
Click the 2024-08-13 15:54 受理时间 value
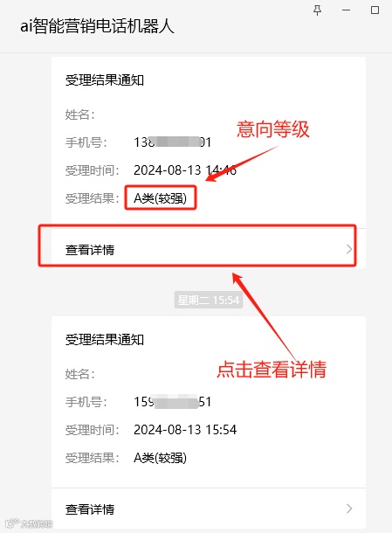[185, 430]
